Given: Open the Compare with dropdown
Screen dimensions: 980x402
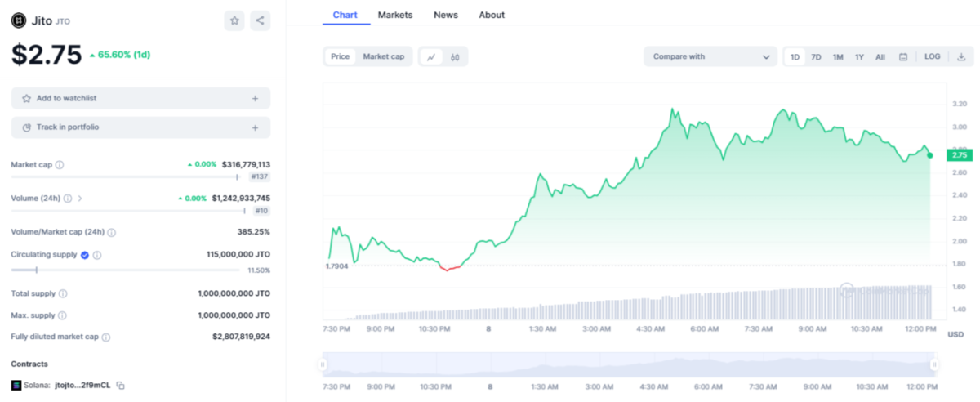Looking at the screenshot, I should coord(710,56).
